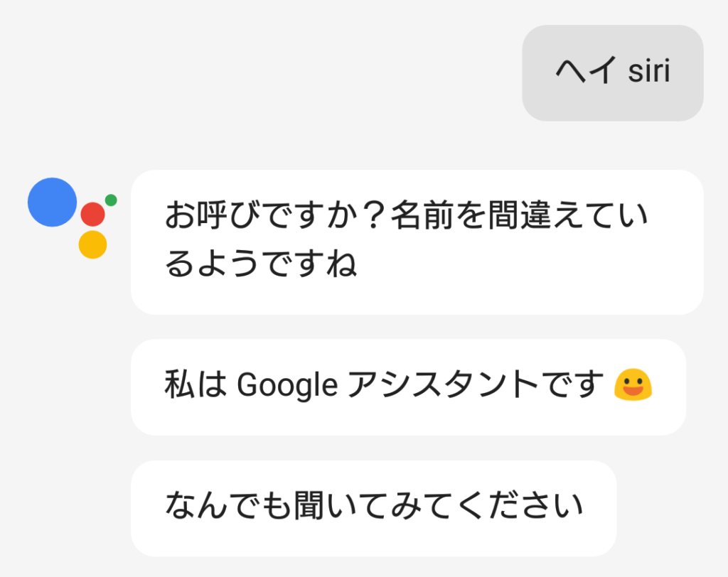Screen dimensions: 728x577
Task: Click the large blue dot in Assistant logo
Action: pos(52,203)
